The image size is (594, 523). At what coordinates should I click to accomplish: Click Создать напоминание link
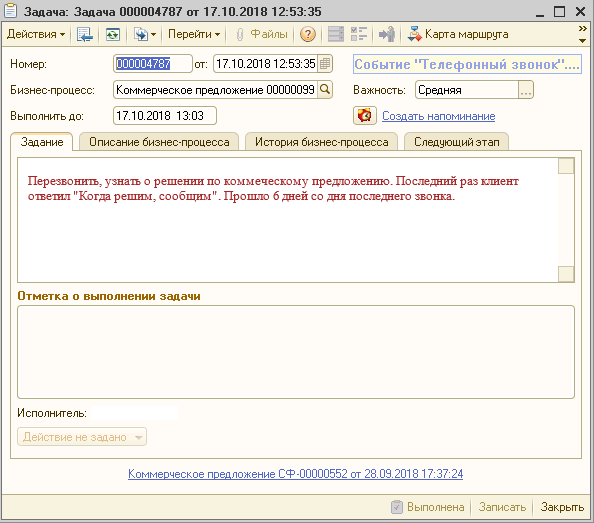click(x=438, y=116)
